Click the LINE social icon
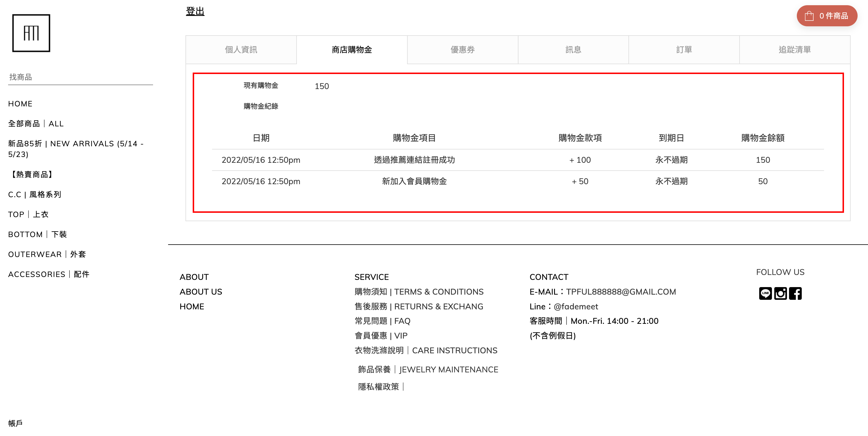This screenshot has width=868, height=436. tap(765, 293)
